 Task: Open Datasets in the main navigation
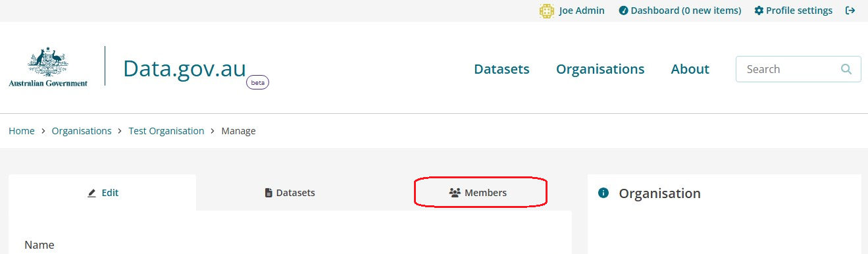pyautogui.click(x=501, y=69)
